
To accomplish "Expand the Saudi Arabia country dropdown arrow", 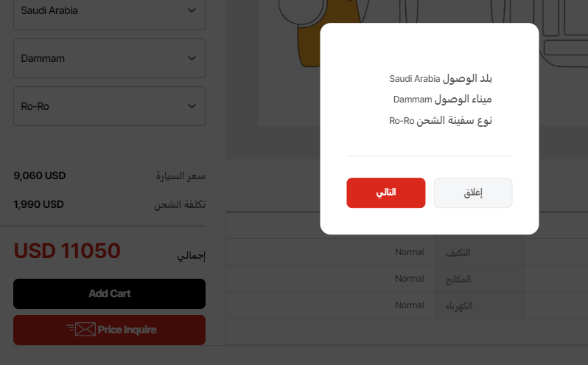I will [192, 11].
